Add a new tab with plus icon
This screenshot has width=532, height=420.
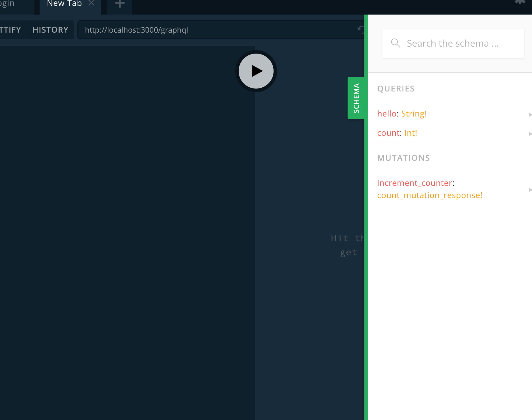(x=120, y=4)
